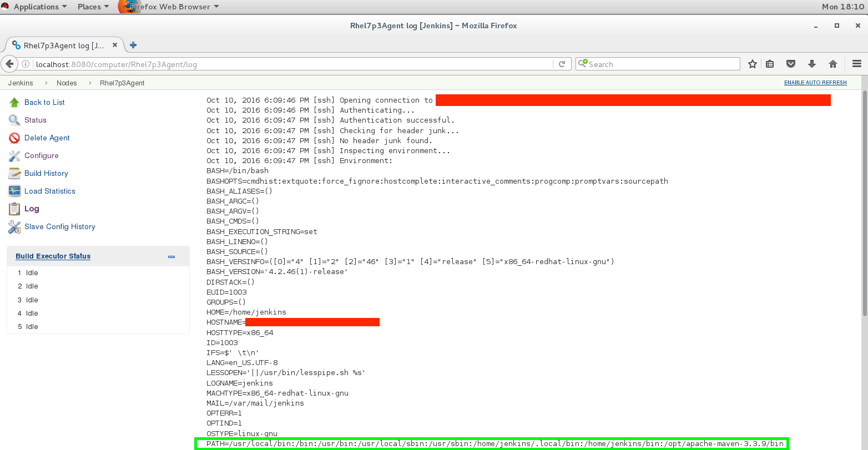The width and height of the screenshot is (868, 450).
Task: Click the Build History notepad icon
Action: tap(14, 174)
